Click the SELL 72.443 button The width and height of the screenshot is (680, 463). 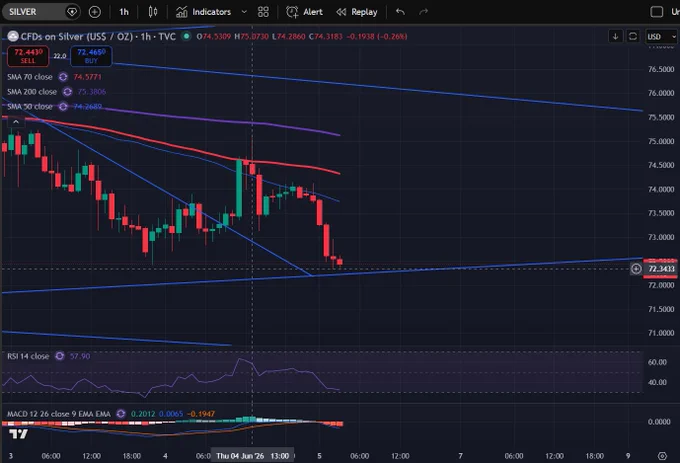pyautogui.click(x=28, y=56)
